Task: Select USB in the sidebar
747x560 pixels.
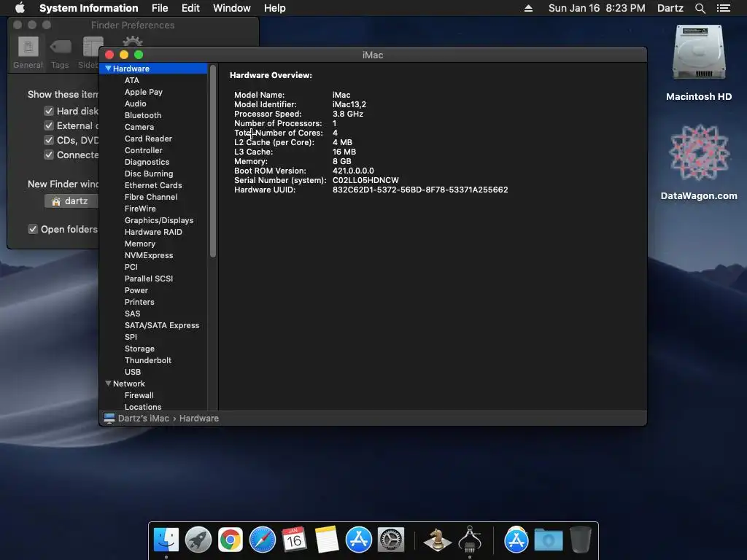Action: 133,372
